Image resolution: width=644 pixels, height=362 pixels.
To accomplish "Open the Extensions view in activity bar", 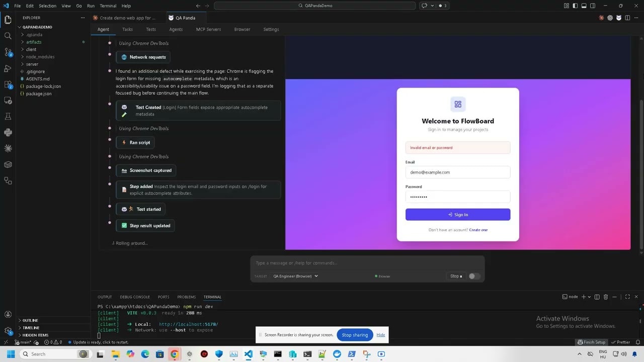I will tap(8, 84).
